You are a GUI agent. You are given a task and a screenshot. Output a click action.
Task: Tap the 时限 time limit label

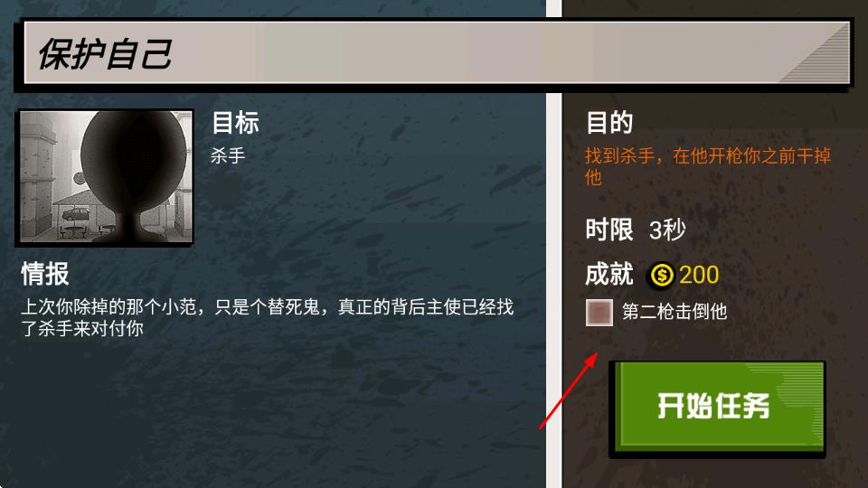[609, 229]
